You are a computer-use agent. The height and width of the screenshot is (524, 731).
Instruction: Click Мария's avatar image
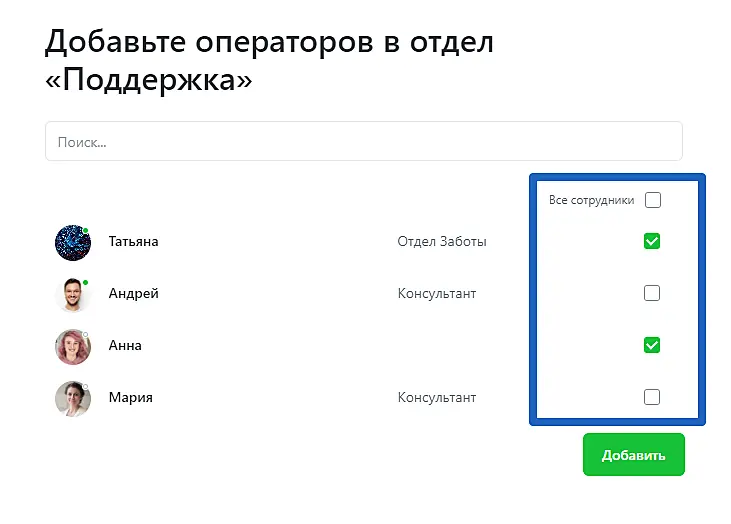(x=73, y=398)
